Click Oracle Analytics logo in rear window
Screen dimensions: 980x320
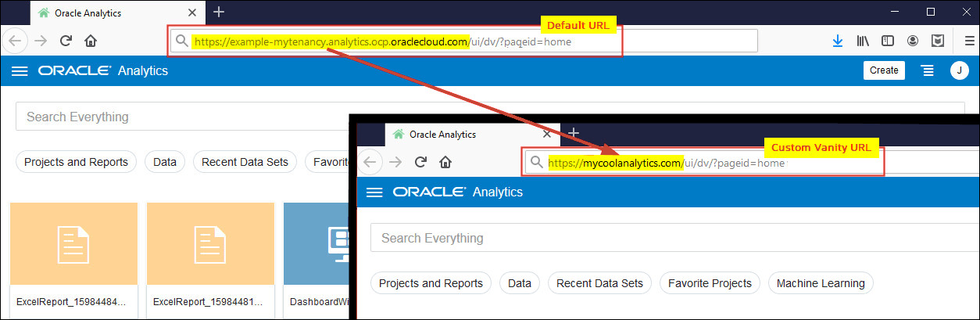[x=102, y=71]
